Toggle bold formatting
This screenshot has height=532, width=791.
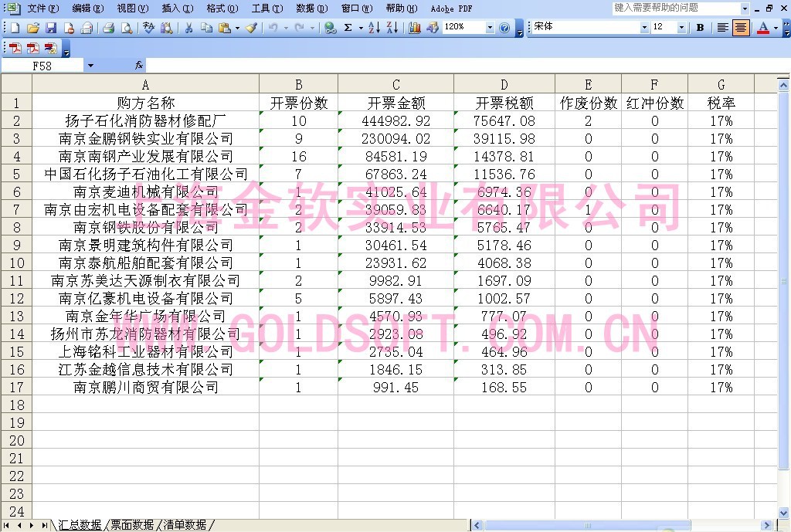click(x=700, y=27)
